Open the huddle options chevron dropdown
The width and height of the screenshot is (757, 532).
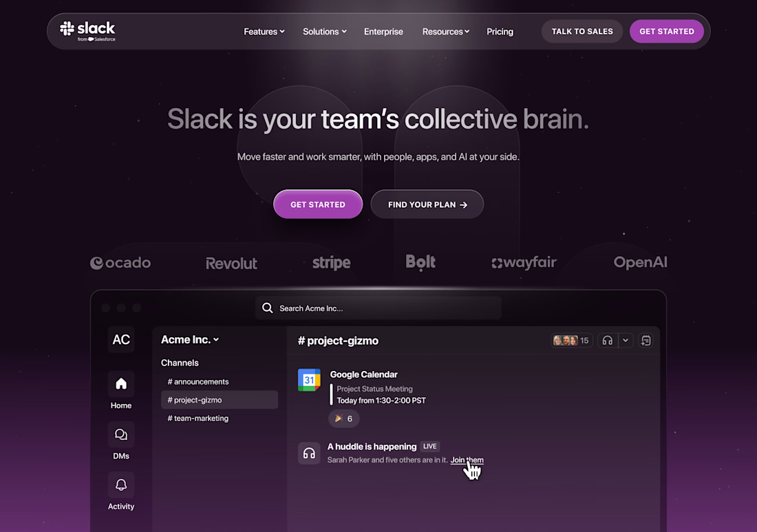point(625,341)
